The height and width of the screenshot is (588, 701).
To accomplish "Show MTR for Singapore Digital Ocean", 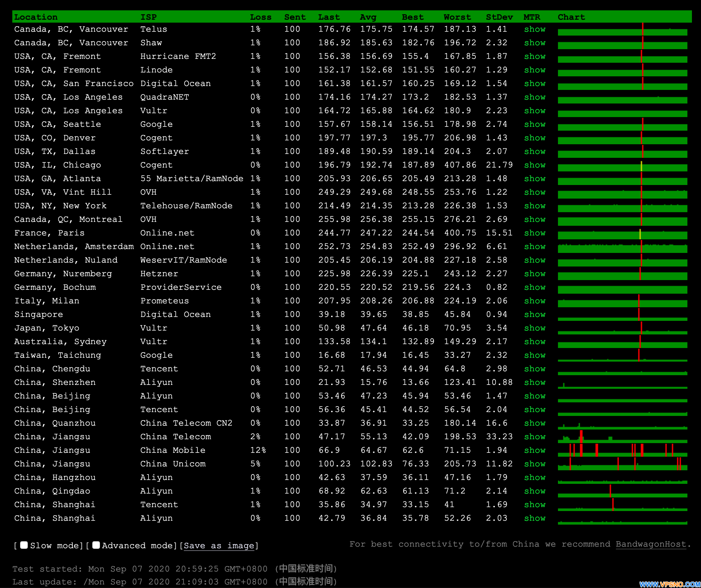I will 535,314.
